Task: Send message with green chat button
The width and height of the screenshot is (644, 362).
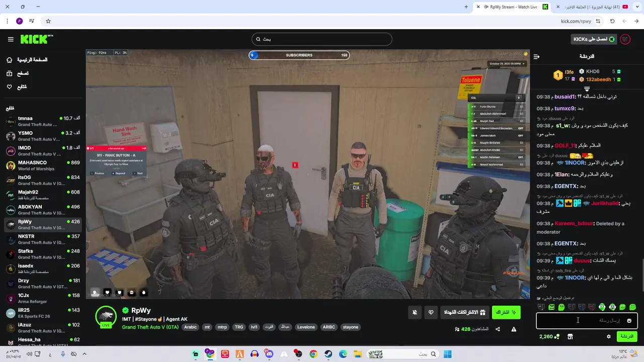Action: (x=627, y=336)
